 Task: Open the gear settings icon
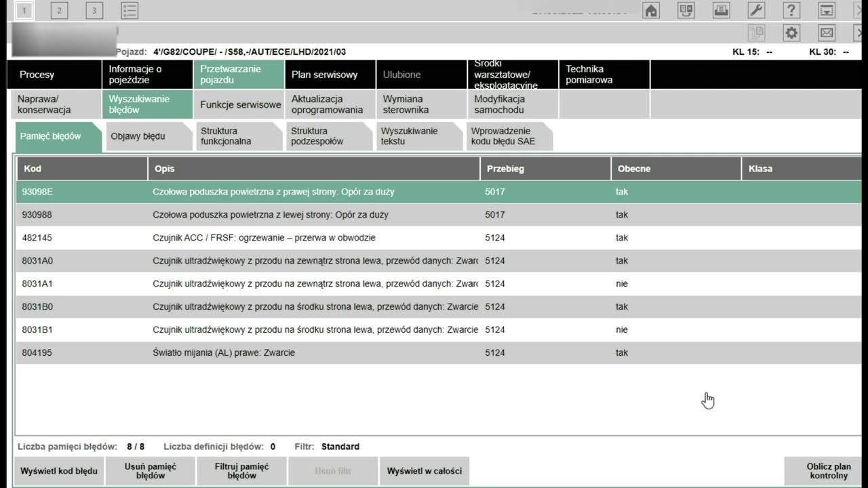[791, 33]
